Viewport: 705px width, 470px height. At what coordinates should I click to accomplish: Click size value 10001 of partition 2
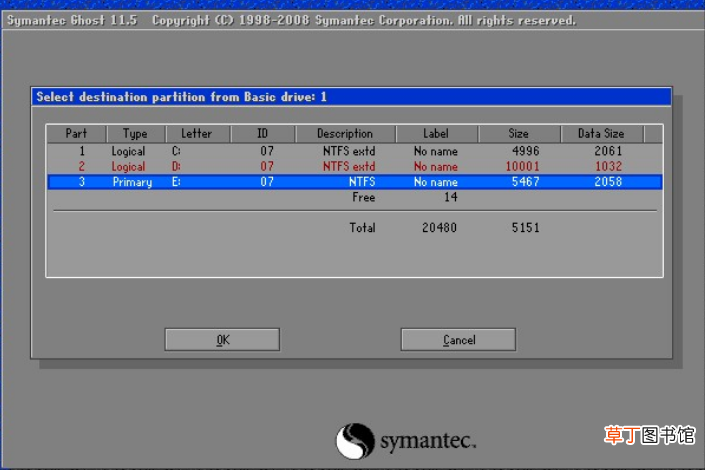point(522,166)
